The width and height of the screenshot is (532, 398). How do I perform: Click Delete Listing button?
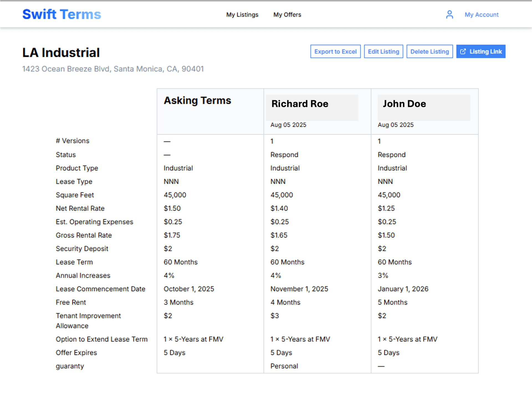pos(429,52)
